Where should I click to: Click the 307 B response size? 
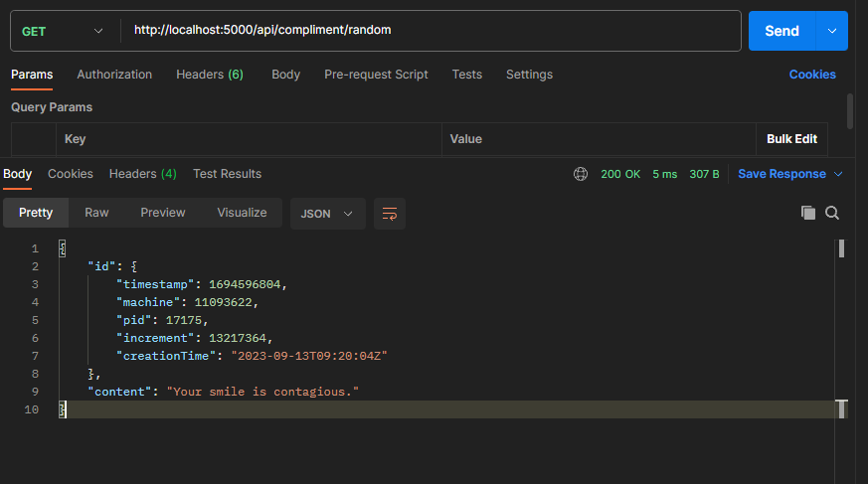click(704, 174)
